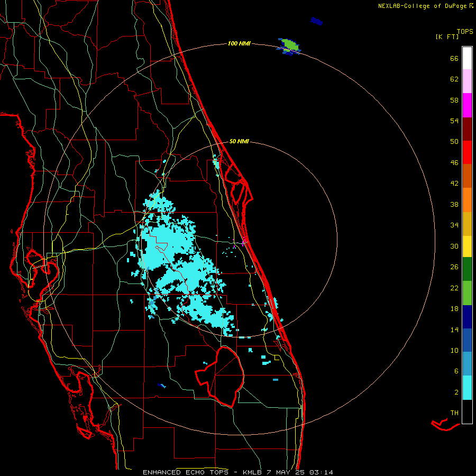The width and height of the screenshot is (476, 476).
Task: Click the '14' scale value
Action: (x=454, y=329)
